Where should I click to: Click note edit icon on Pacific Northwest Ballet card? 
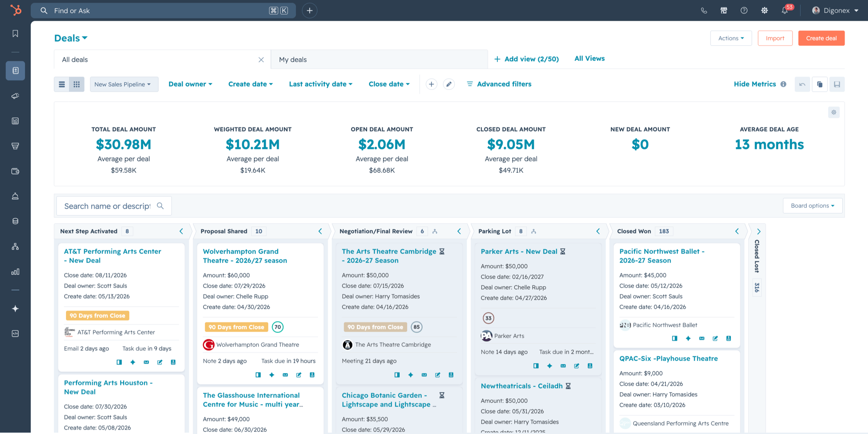point(715,338)
